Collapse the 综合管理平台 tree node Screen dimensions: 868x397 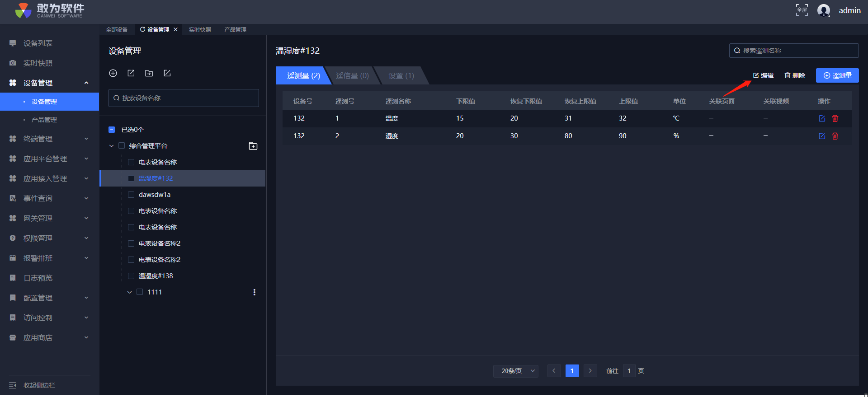click(111, 146)
